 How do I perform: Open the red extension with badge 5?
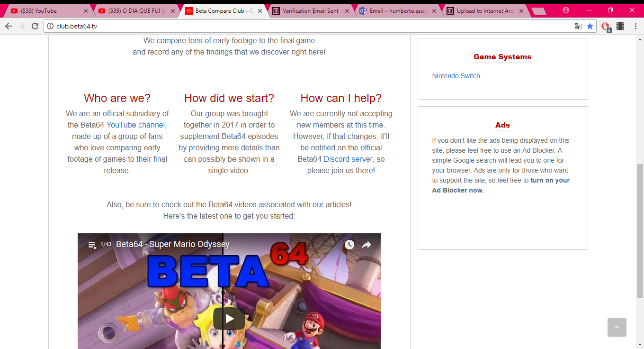[606, 27]
